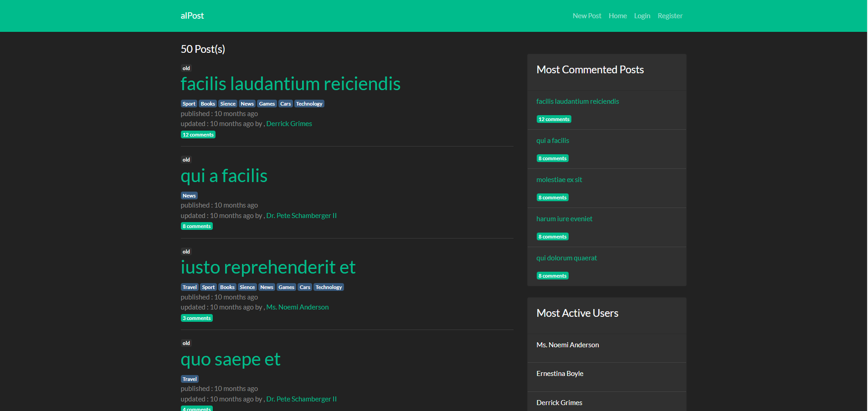Open New Post in navbar
868x411 pixels.
587,16
